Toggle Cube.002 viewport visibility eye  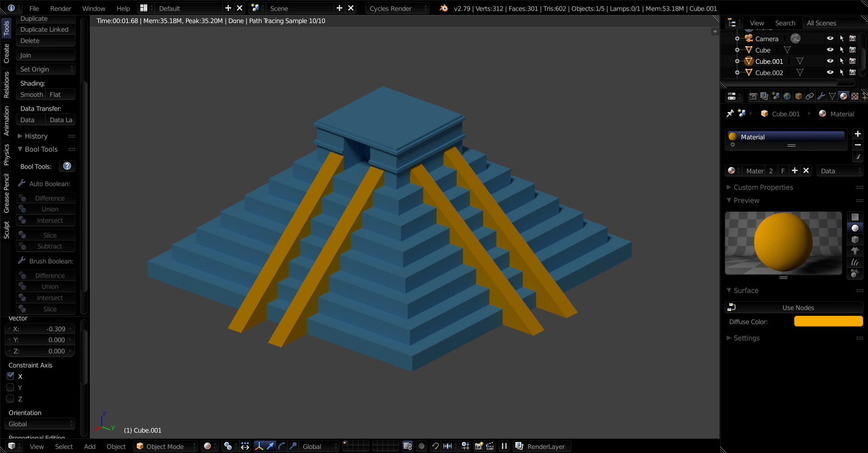tap(830, 72)
